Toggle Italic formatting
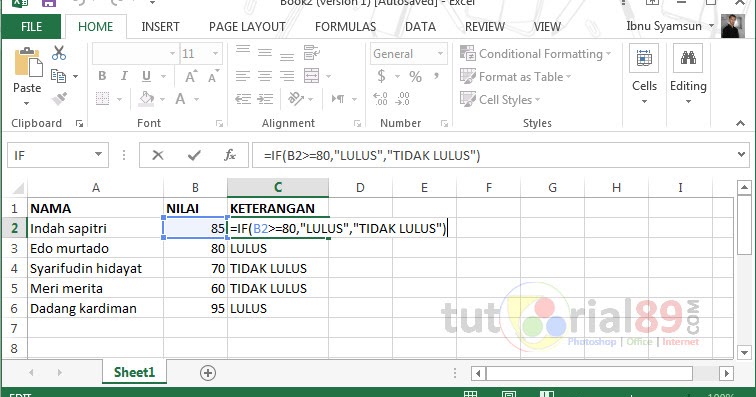756x397 pixels. [124, 76]
